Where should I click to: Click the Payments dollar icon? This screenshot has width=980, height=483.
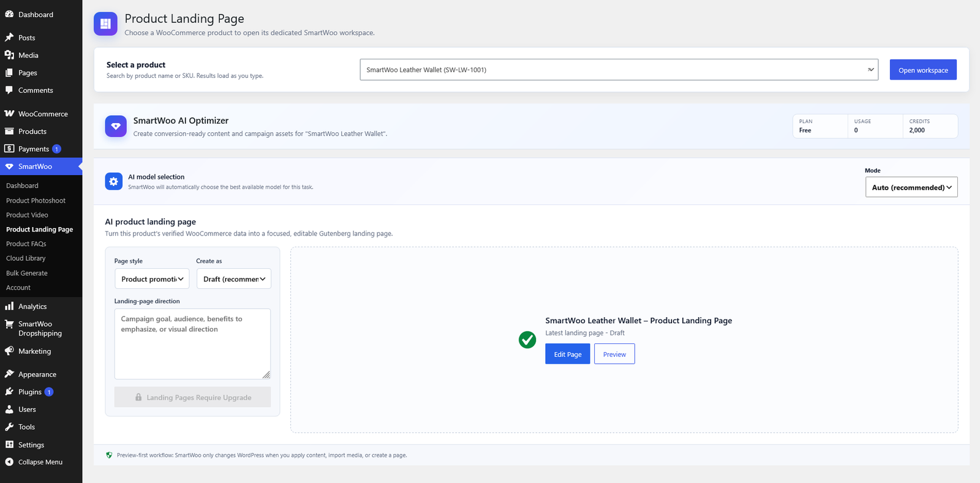pos(9,149)
